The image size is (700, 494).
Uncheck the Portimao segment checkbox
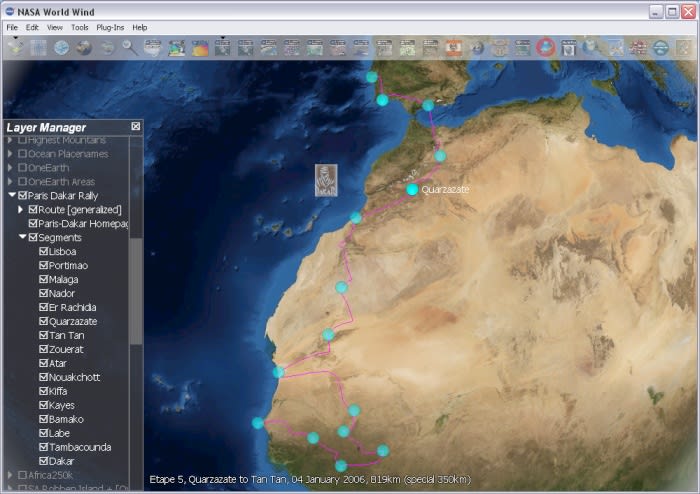tap(43, 265)
